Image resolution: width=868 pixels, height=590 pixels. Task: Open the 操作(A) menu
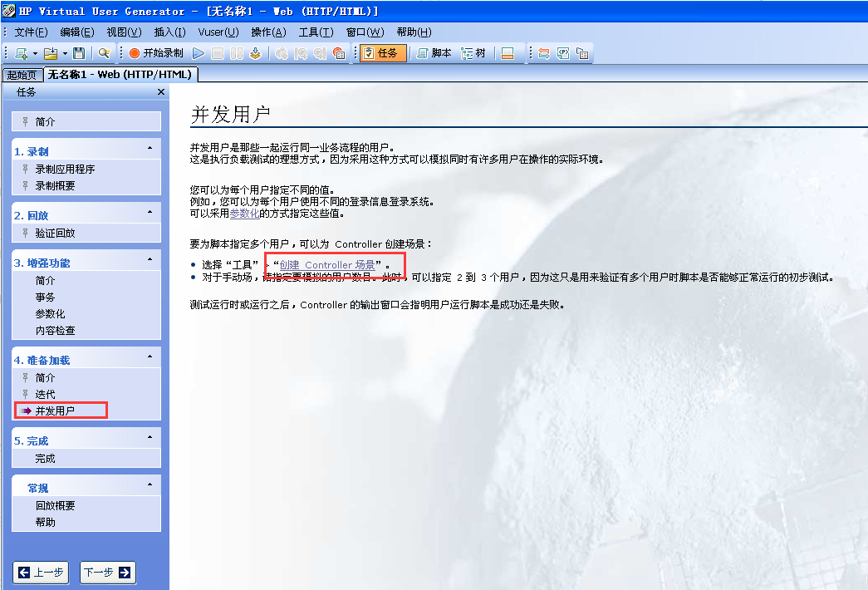point(268,32)
